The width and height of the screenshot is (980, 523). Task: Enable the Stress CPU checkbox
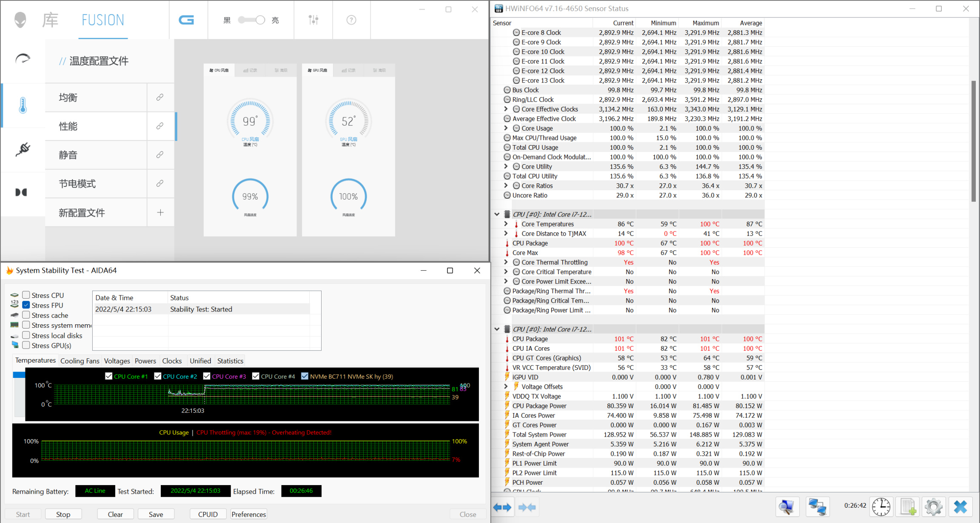click(26, 295)
